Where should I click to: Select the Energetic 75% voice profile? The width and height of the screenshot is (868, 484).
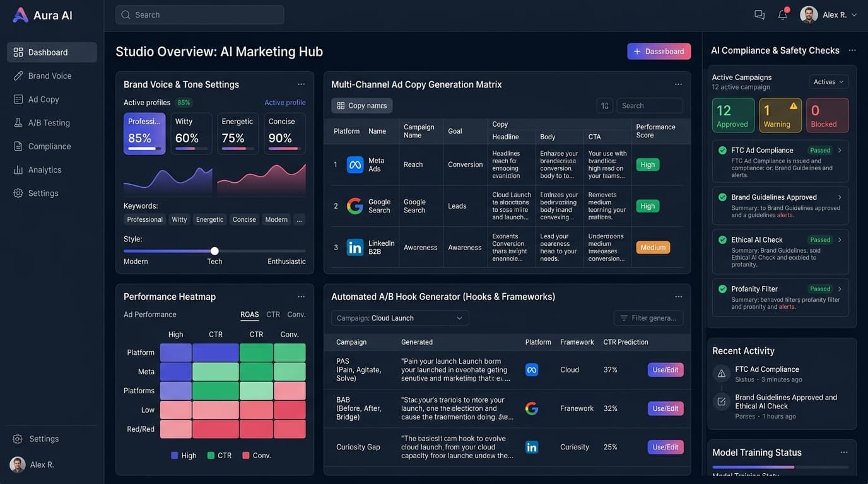238,134
